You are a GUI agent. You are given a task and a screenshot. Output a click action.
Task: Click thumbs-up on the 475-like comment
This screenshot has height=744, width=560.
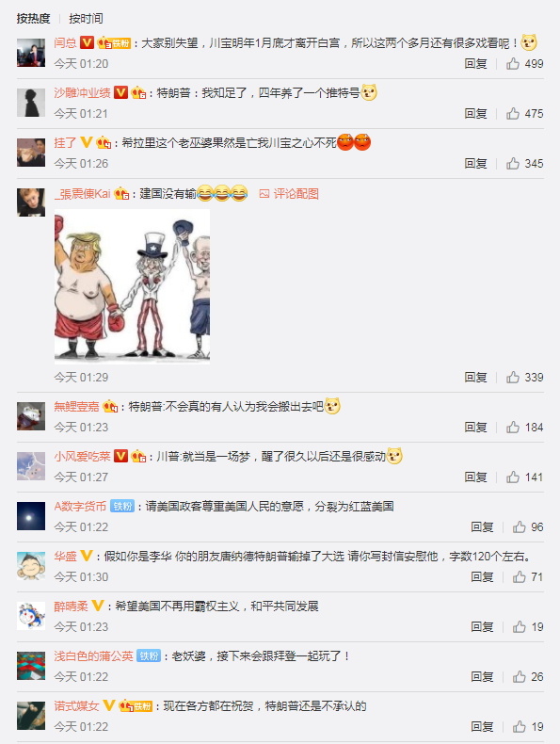tap(513, 113)
